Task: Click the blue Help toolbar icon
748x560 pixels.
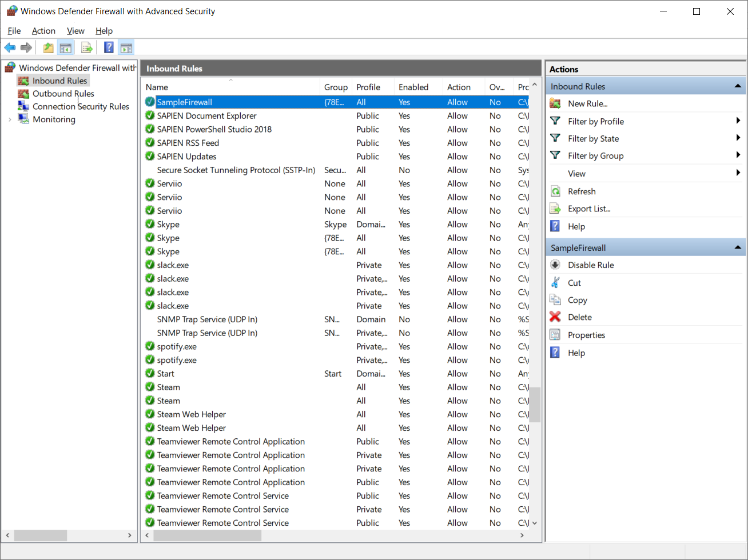Action: pos(109,47)
